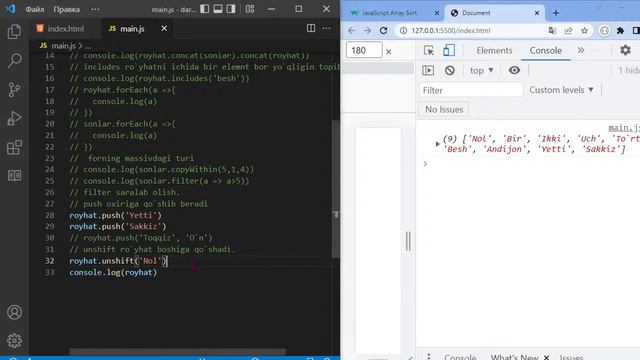Click the horizontal scrollbar in editor
The width and height of the screenshot is (640, 360).
click(177, 351)
